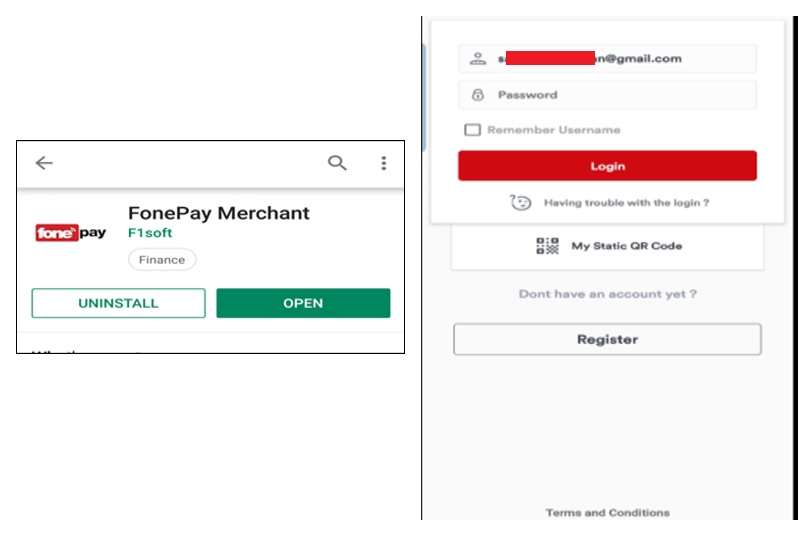Tap the confused face help icon
The height and width of the screenshot is (535, 811).
coord(521,203)
